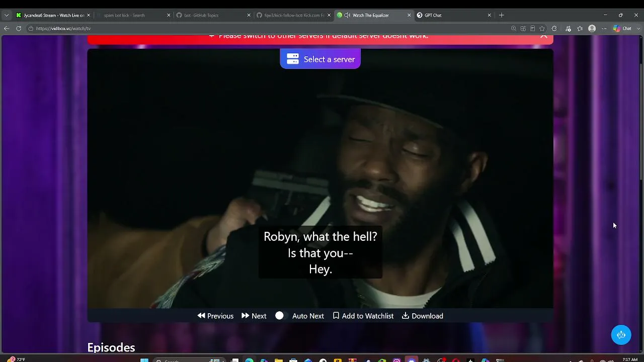
Task: Open the browser extensions puzzle icon
Action: (554, 29)
